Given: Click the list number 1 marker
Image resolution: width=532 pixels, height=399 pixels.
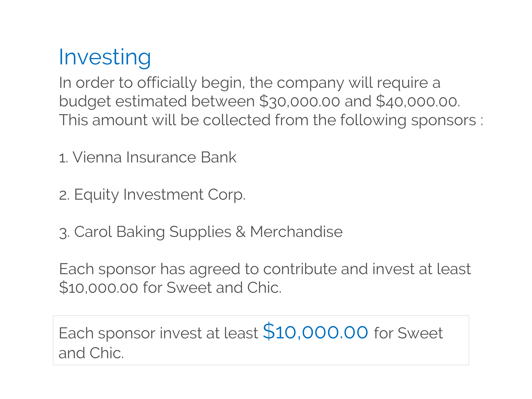Looking at the screenshot, I should 63,158.
